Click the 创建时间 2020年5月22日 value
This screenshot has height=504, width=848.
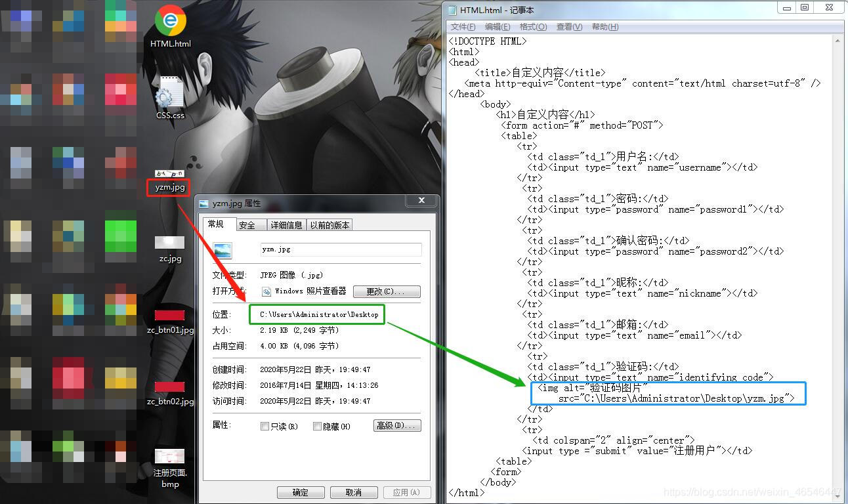point(315,369)
